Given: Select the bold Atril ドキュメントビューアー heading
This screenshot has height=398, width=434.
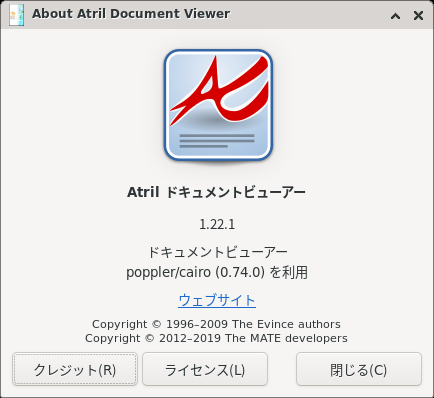Looking at the screenshot, I should 217,192.
